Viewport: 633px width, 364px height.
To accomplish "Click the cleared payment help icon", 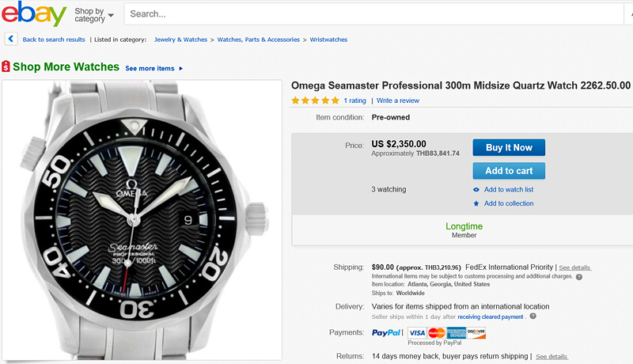I will [x=533, y=317].
